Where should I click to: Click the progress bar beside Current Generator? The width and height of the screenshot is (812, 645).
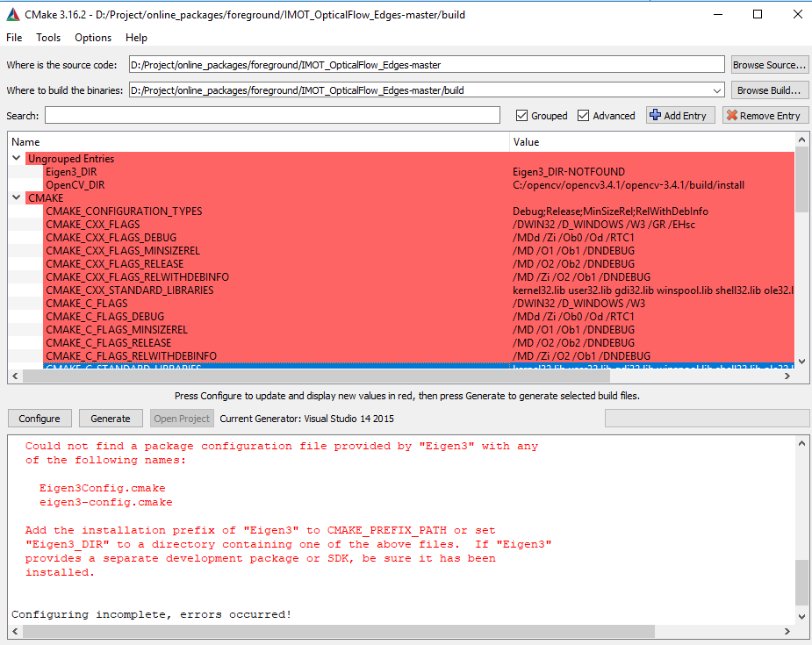point(707,419)
